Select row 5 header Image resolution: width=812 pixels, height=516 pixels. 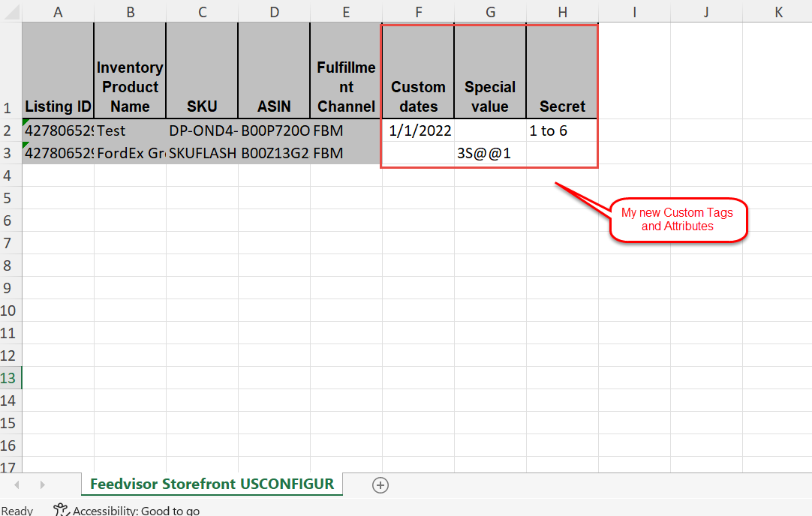(11, 198)
